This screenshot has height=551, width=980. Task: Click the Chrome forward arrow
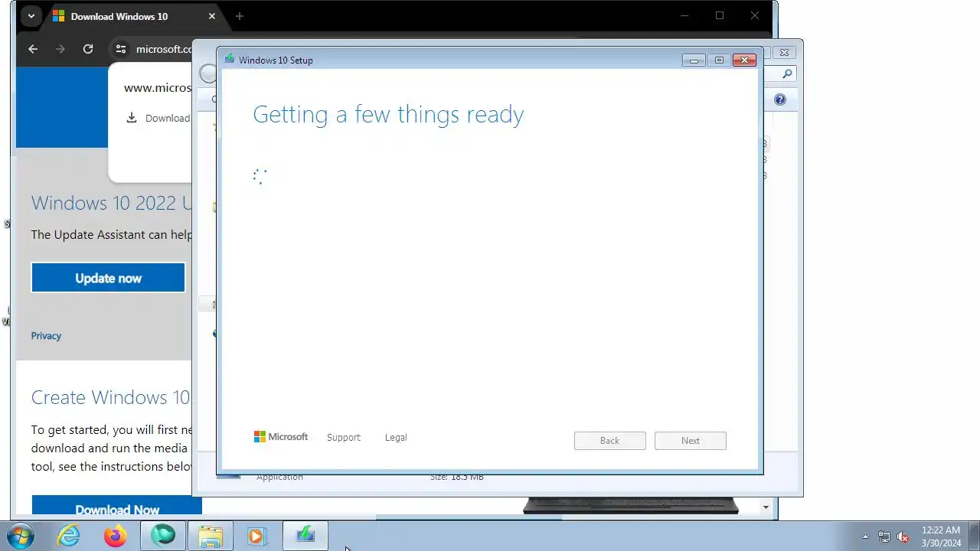click(x=60, y=49)
